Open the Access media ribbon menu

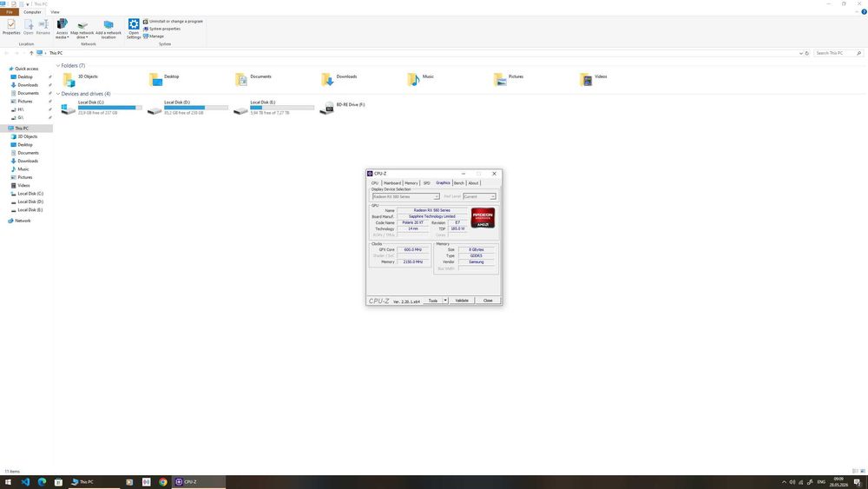point(62,29)
